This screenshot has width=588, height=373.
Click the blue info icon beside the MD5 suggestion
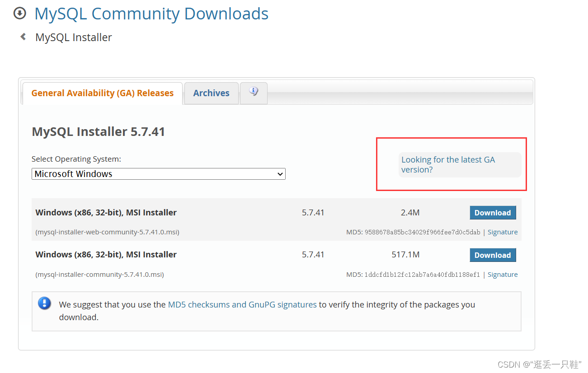(x=44, y=303)
